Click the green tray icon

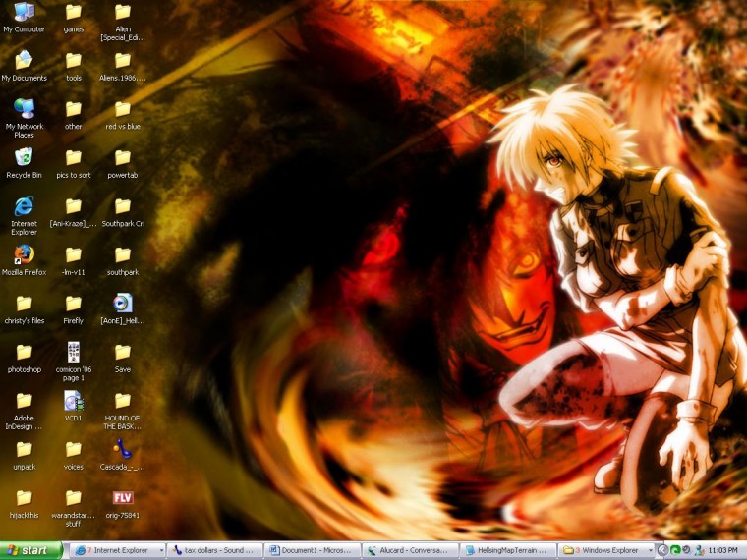pos(674,550)
